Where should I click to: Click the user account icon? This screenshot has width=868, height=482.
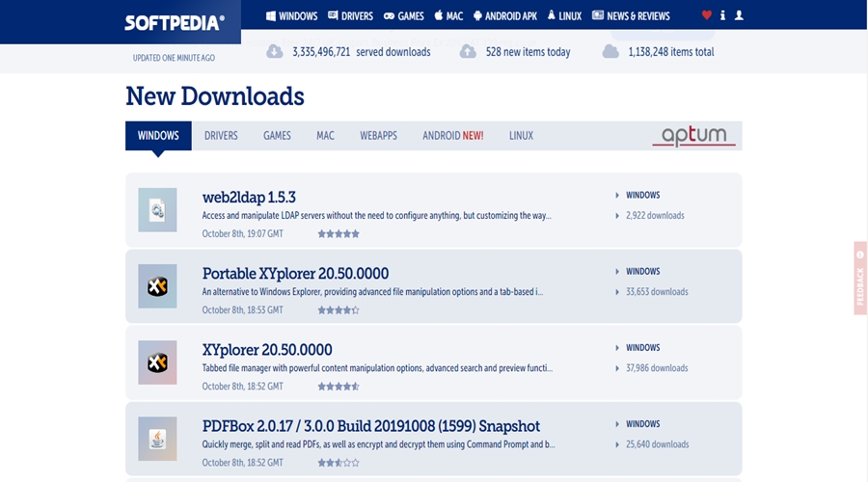[x=739, y=15]
